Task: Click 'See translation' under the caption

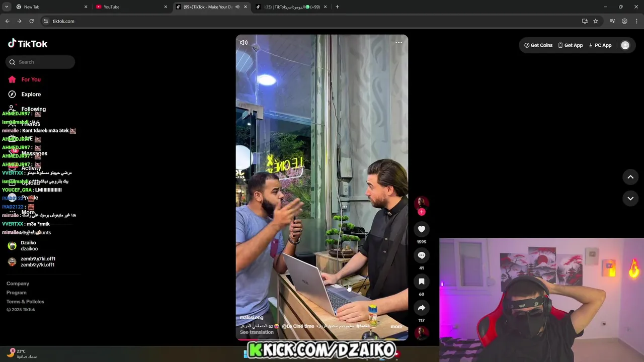Action: click(257, 332)
